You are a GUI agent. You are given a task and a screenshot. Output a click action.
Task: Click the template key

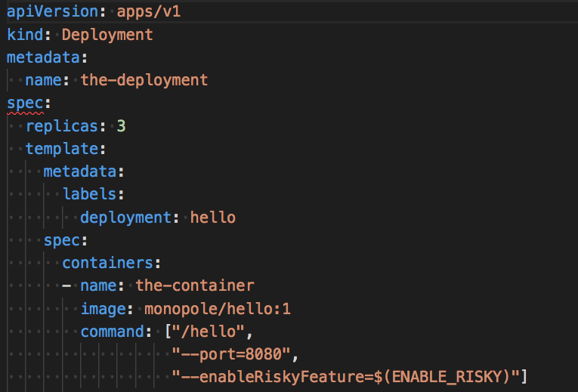point(61,149)
